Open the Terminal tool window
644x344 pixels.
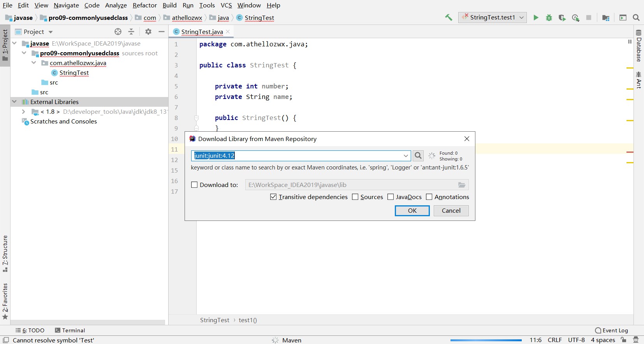(70, 330)
